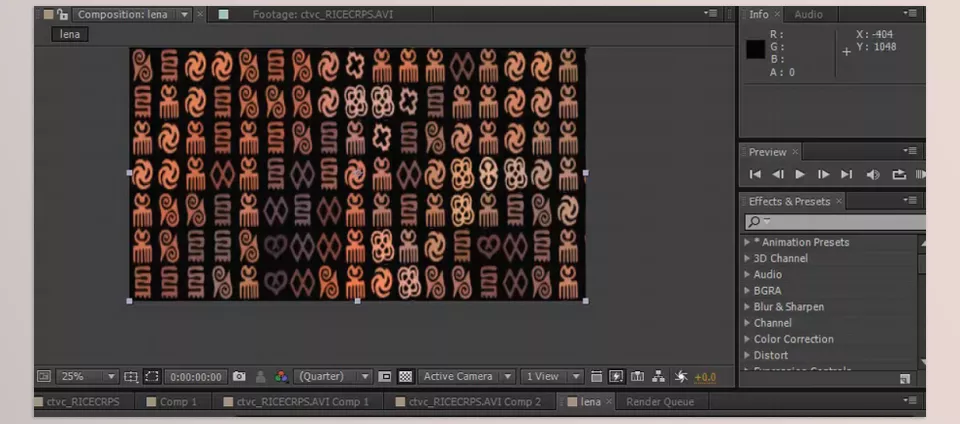Click the RAM Preview button
This screenshot has height=424, width=960.
pyautogui.click(x=920, y=174)
